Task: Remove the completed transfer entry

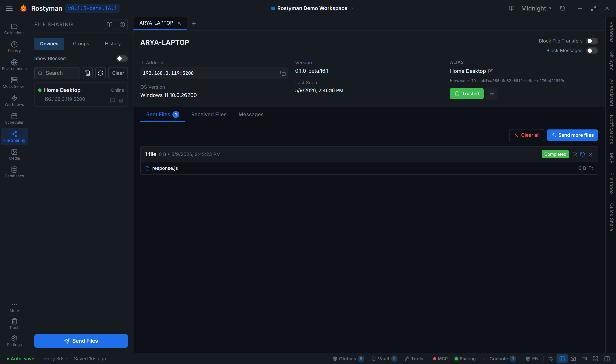Action: coord(591,154)
